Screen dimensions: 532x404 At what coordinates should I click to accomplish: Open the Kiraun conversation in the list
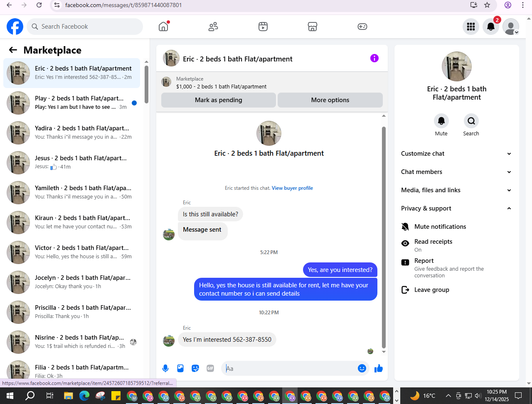[x=72, y=223]
